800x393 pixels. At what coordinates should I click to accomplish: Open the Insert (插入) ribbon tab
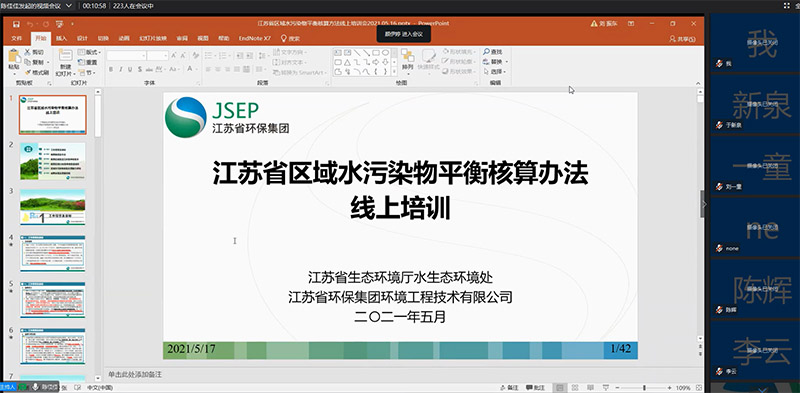(61, 38)
